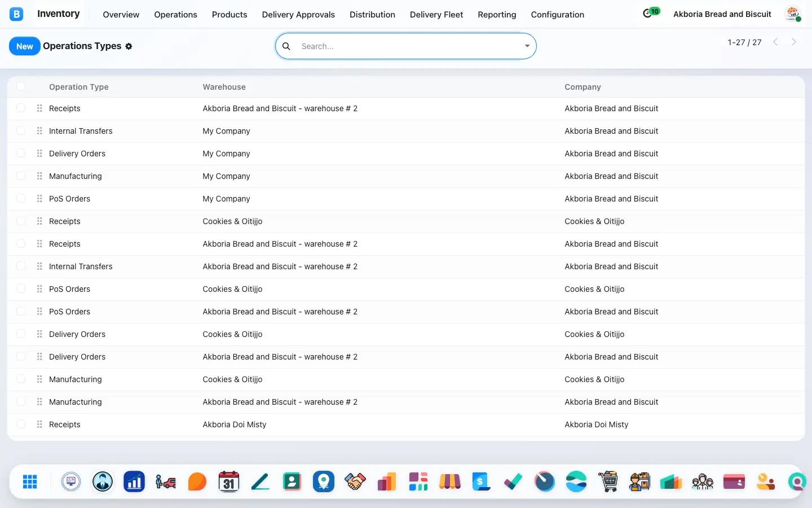The width and height of the screenshot is (812, 508).
Task: Open the gear actions menu beside Operations Types
Action: coord(129,46)
